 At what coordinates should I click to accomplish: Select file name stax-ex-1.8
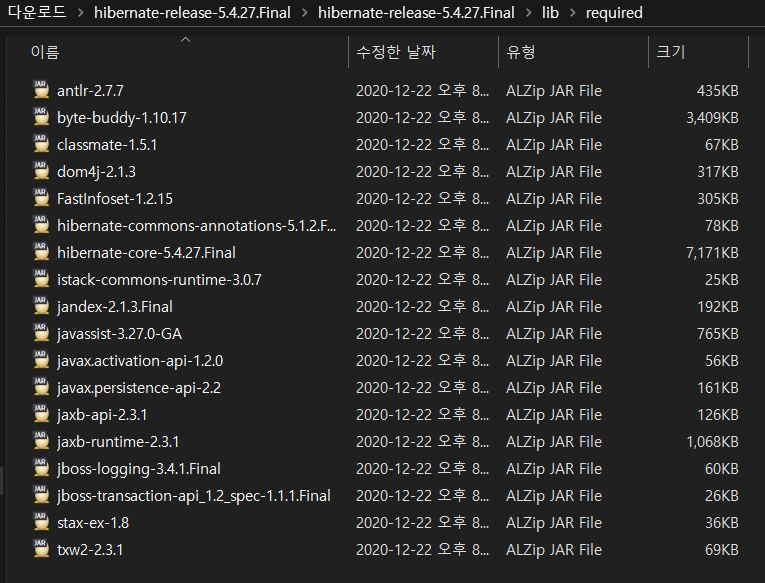93,523
